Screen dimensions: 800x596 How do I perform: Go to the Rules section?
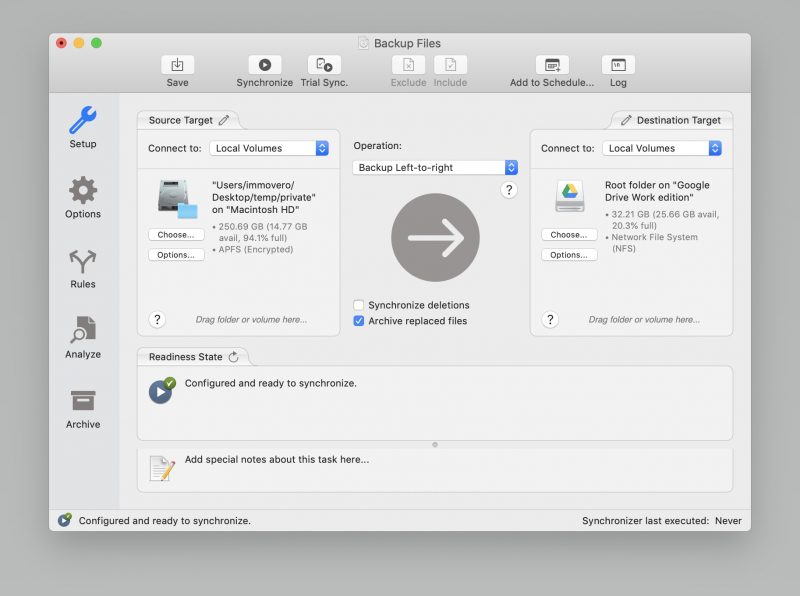[83, 268]
